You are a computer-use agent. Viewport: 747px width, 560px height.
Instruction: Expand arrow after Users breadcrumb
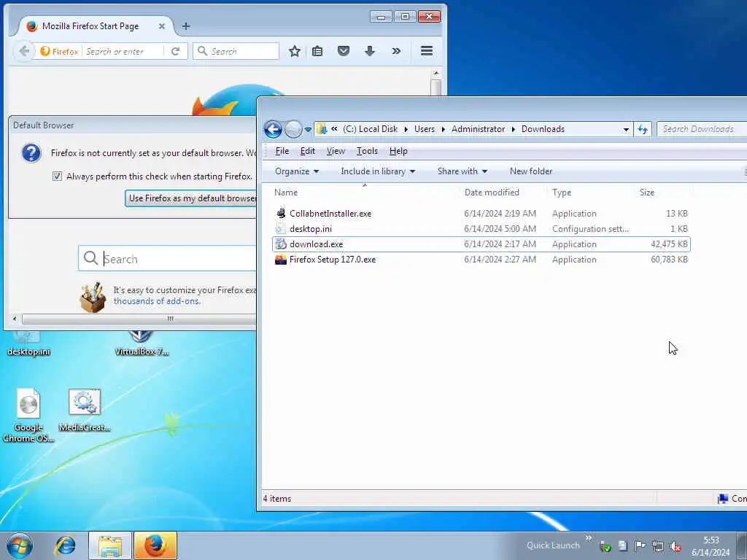(443, 129)
